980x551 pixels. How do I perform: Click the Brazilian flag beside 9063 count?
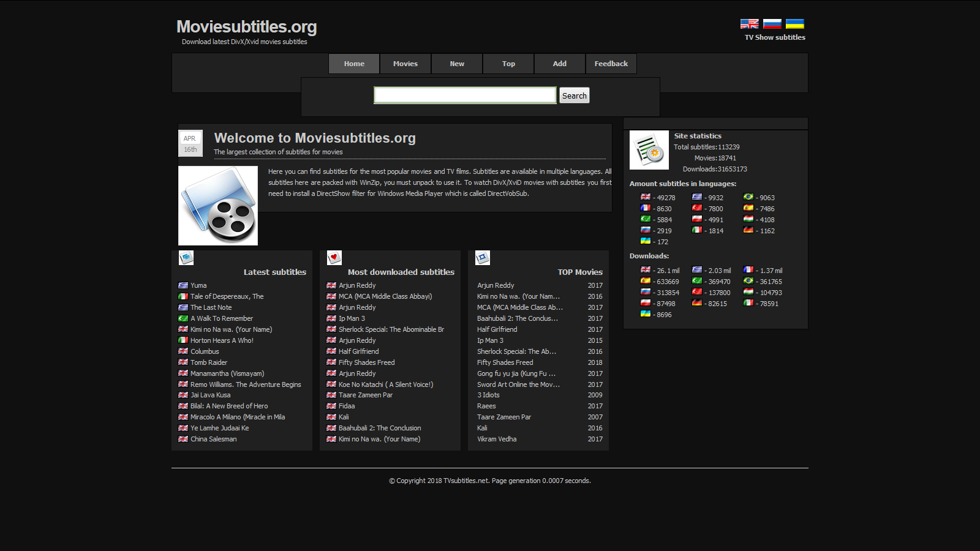(x=748, y=197)
